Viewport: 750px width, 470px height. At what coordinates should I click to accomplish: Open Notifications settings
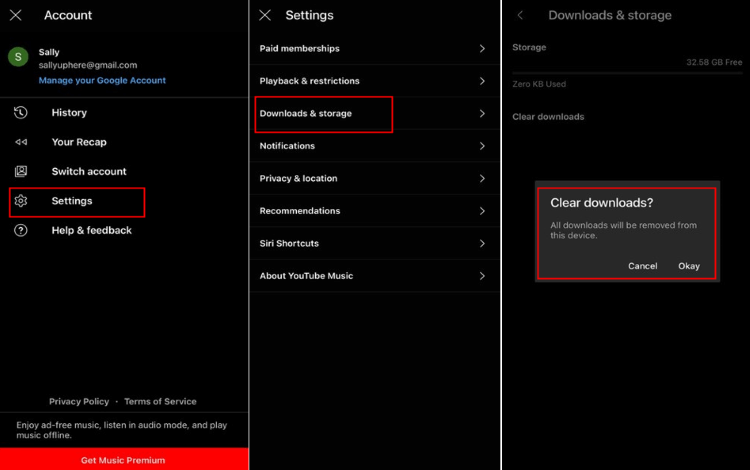pyautogui.click(x=375, y=146)
